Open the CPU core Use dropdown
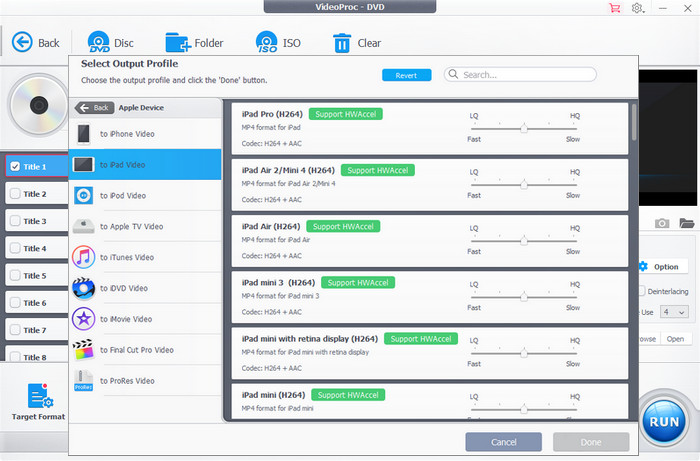The image size is (700, 461). 674,312
